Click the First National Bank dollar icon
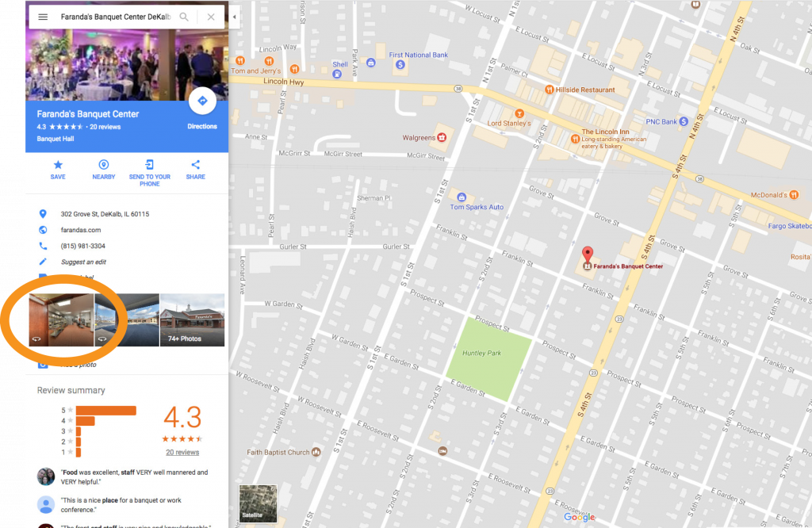812x528 pixels. click(400, 65)
